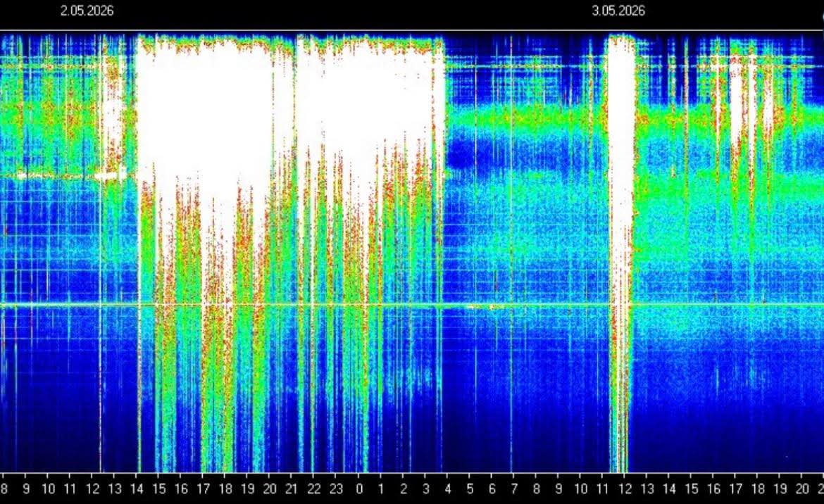Screen dimensions: 824x504
Task: Click the narrow white burst column on 3.05.2026
Action: point(621,252)
